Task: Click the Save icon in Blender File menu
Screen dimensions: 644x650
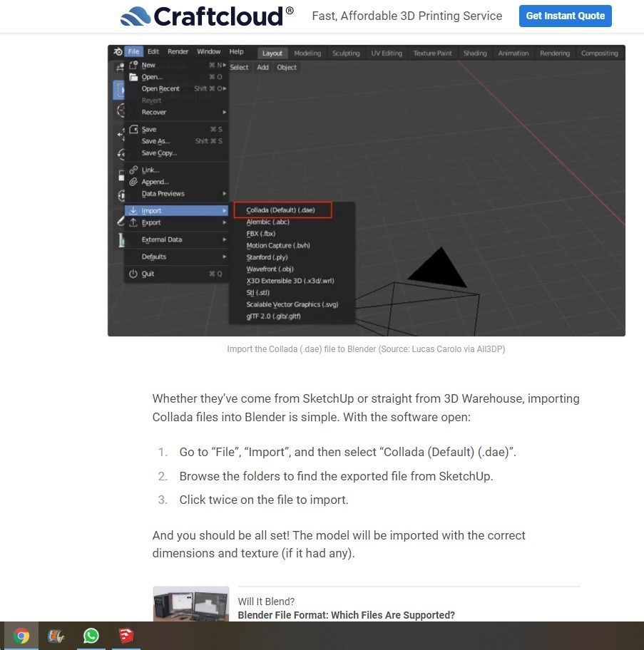Action: [133, 129]
